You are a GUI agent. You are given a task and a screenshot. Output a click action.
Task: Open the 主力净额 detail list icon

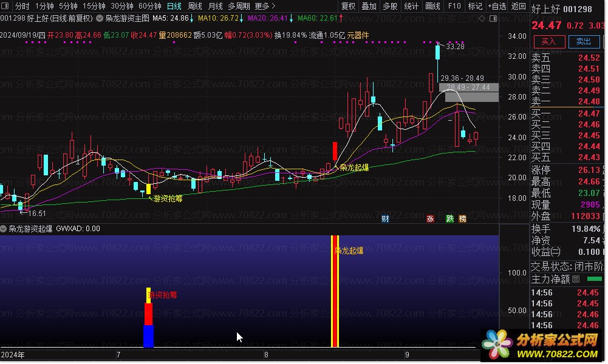click(576, 279)
